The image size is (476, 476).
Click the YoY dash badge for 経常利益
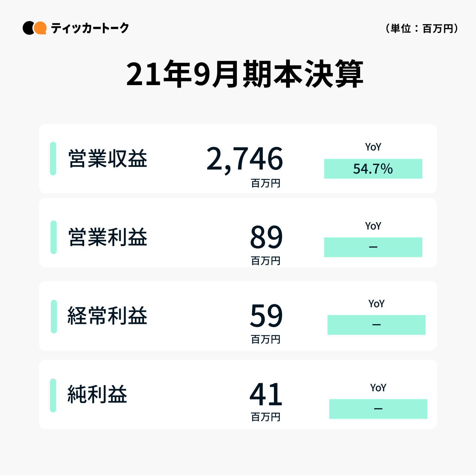(376, 325)
